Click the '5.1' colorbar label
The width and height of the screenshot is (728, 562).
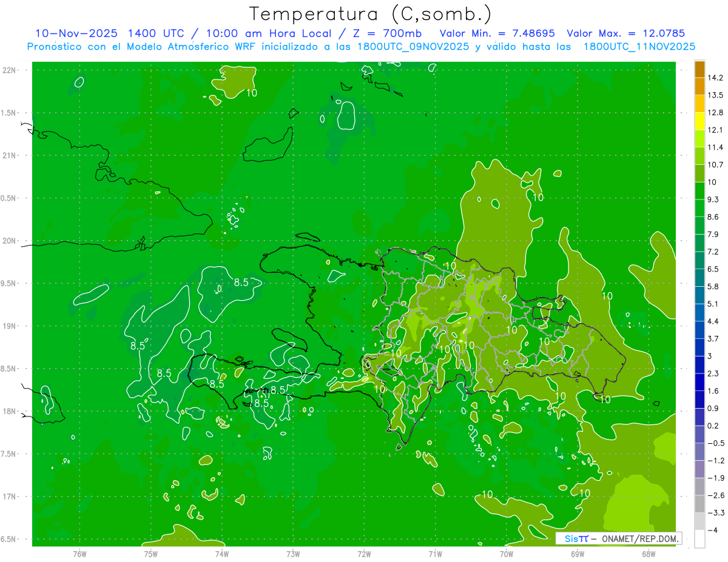tap(713, 304)
